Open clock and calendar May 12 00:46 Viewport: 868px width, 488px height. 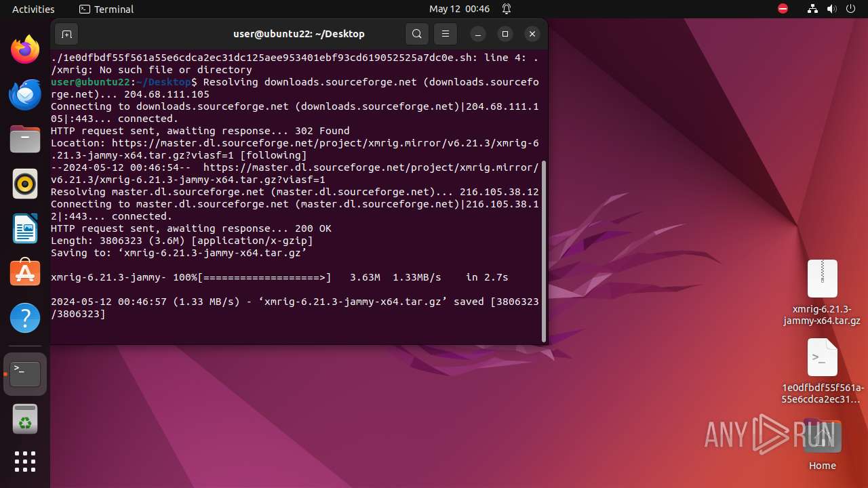pos(459,9)
